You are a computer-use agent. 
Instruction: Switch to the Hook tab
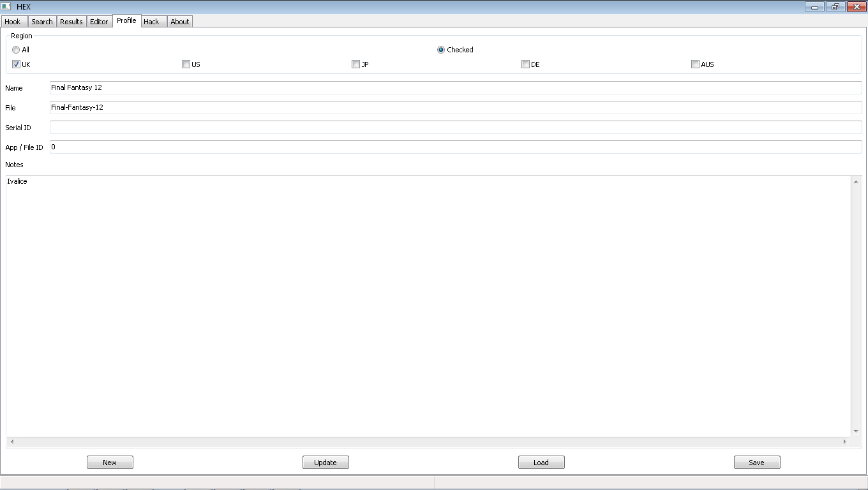pyautogui.click(x=13, y=21)
